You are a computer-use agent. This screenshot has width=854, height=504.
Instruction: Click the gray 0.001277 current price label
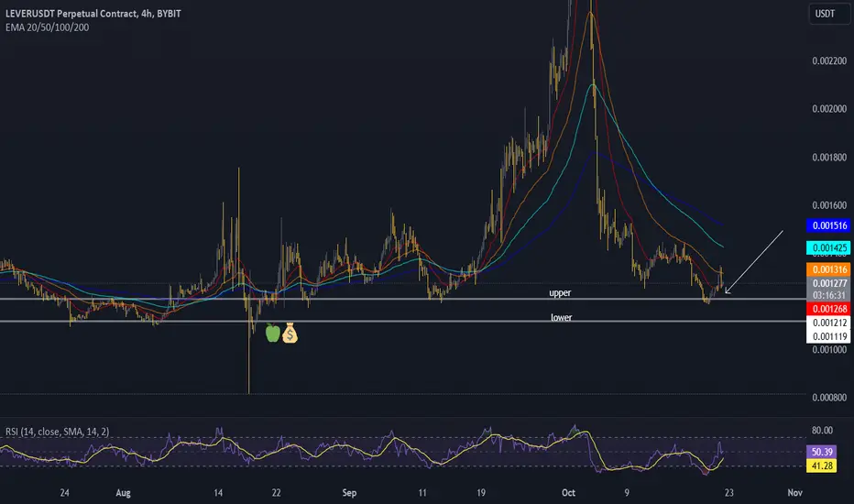(x=829, y=283)
